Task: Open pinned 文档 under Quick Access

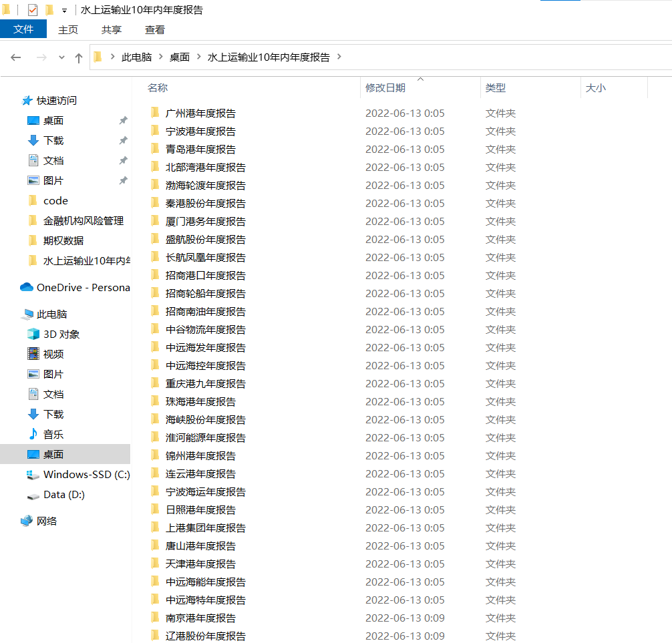Action: click(53, 161)
